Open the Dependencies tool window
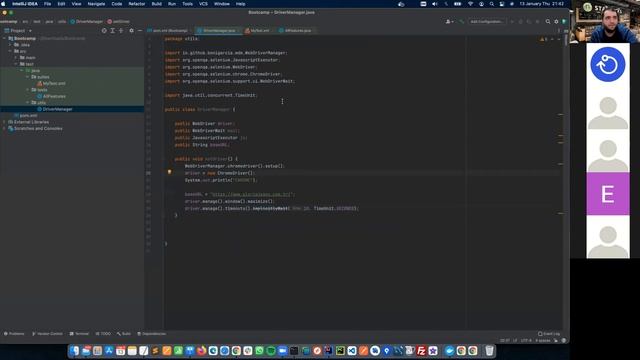640x360 pixels. click(x=151, y=334)
